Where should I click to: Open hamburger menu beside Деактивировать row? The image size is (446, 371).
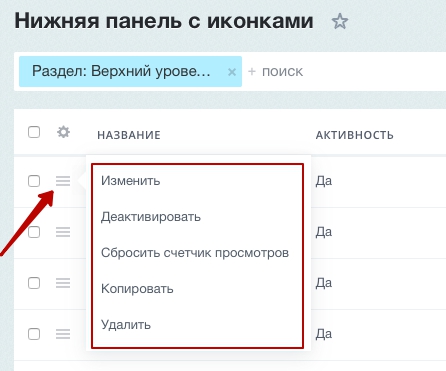coord(63,232)
